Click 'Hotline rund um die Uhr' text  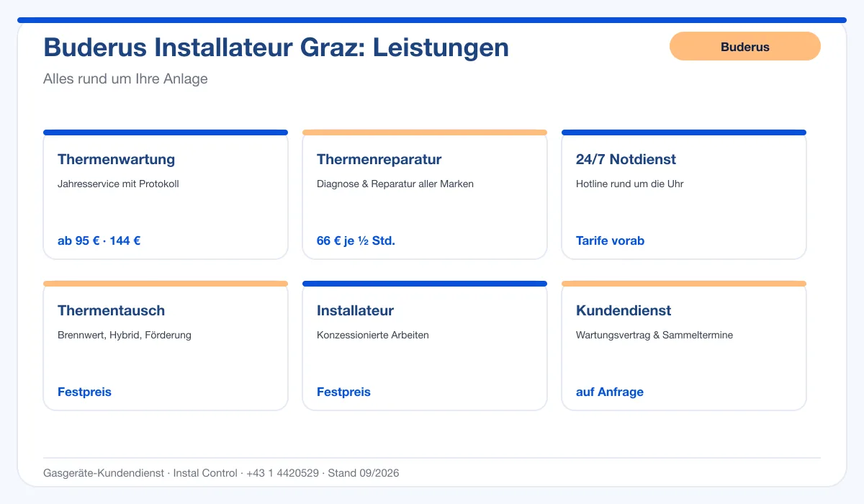[x=630, y=184]
